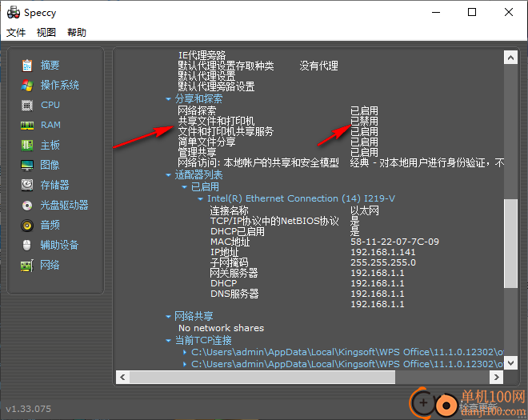Expand the first WPS Office TCP connection entry
This screenshot has width=528, height=420.
[x=185, y=352]
